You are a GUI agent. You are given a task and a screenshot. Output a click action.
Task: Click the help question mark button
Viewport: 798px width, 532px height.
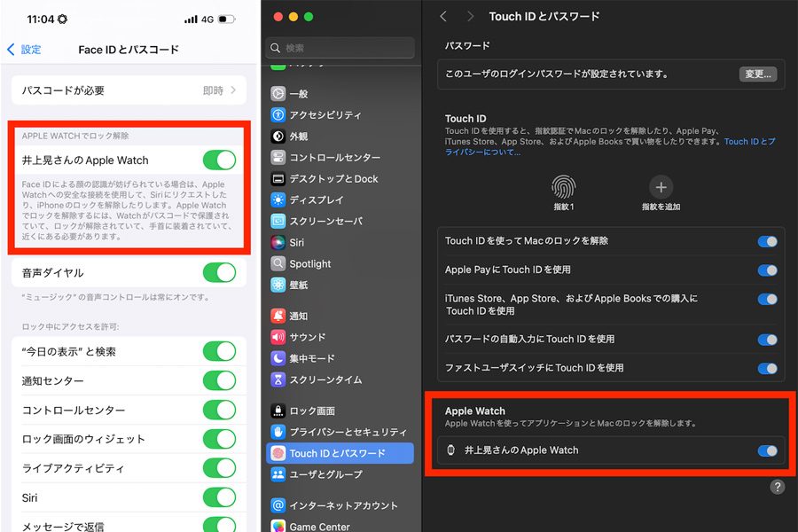click(777, 487)
